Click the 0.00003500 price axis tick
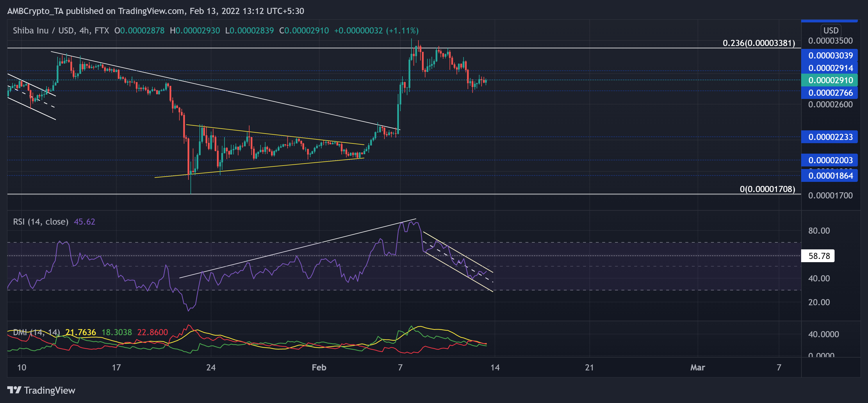The width and height of the screenshot is (868, 403). coord(830,41)
